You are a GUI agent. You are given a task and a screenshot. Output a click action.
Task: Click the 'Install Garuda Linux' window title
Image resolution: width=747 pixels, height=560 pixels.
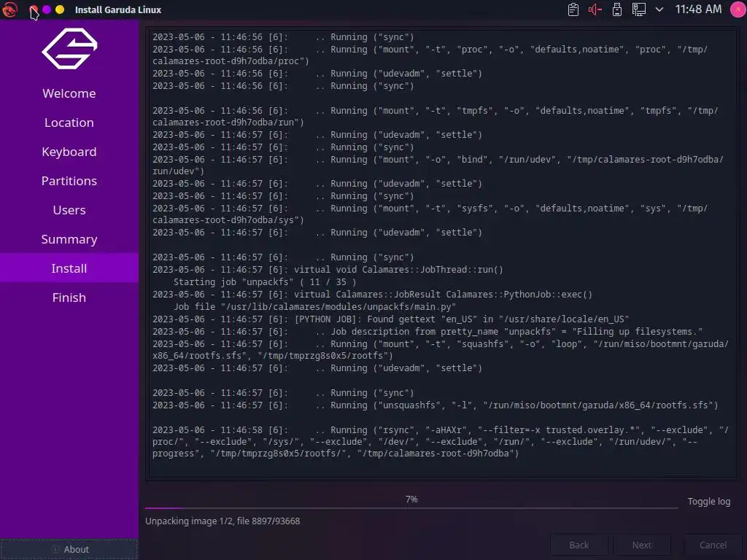(x=118, y=9)
